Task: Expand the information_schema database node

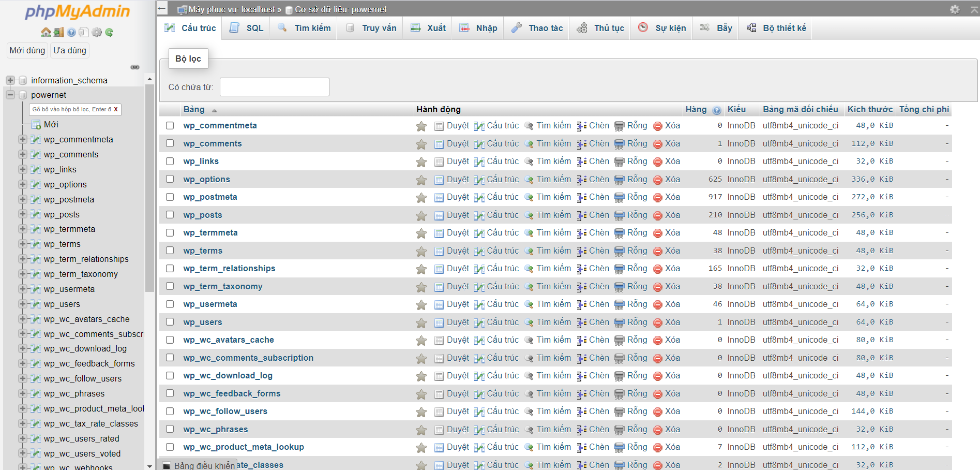Action: [10, 80]
